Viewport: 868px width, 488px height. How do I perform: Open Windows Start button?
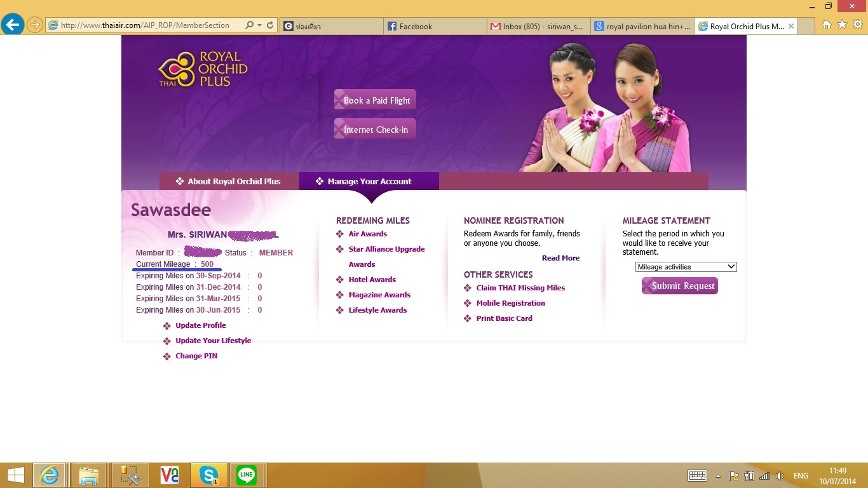click(x=15, y=475)
